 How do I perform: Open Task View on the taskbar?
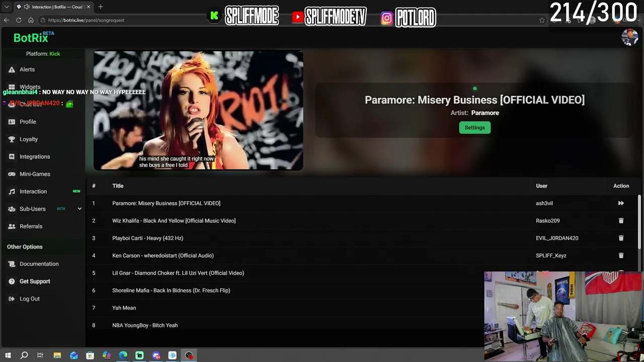[x=40, y=355]
